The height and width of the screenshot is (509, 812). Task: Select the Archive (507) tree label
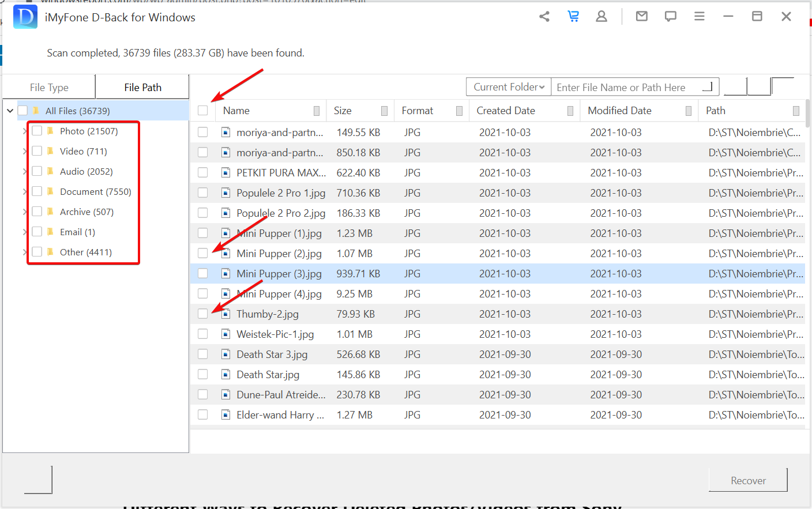(87, 212)
